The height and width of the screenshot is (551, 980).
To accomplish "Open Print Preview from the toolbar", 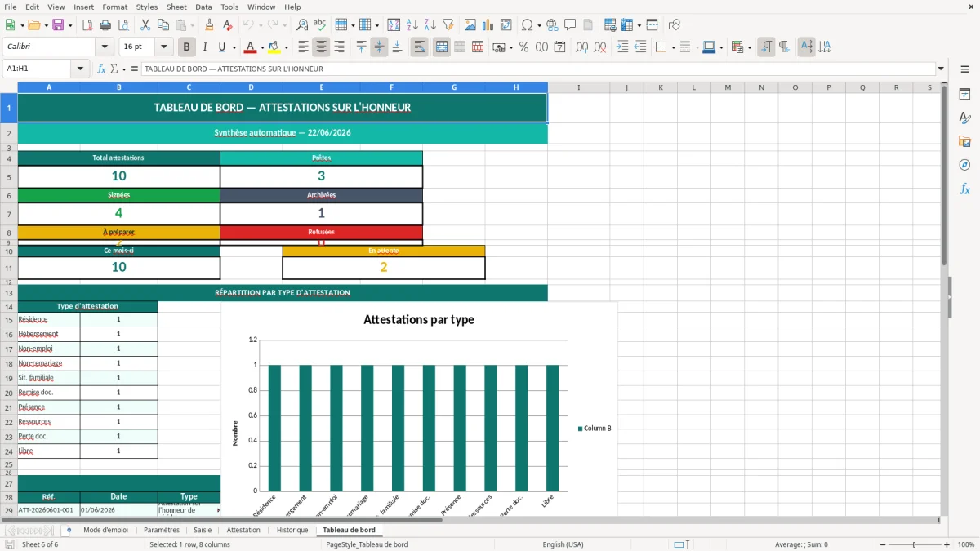I will tap(124, 25).
